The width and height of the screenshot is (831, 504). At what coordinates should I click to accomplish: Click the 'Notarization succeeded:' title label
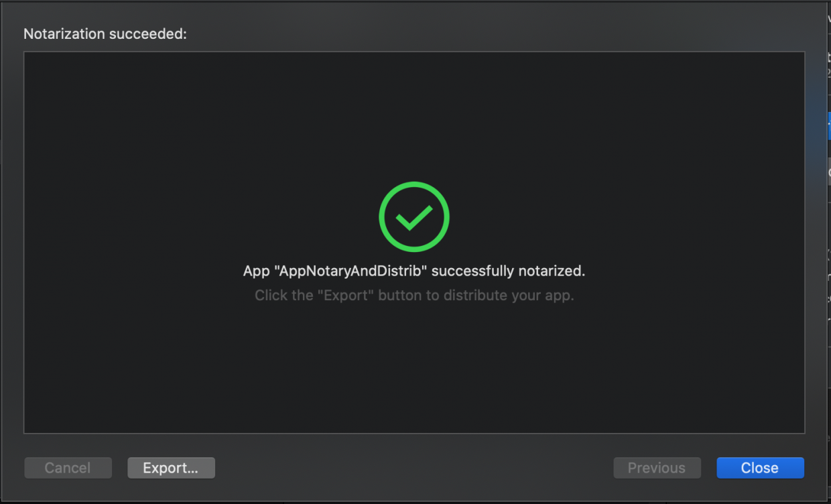tap(105, 34)
